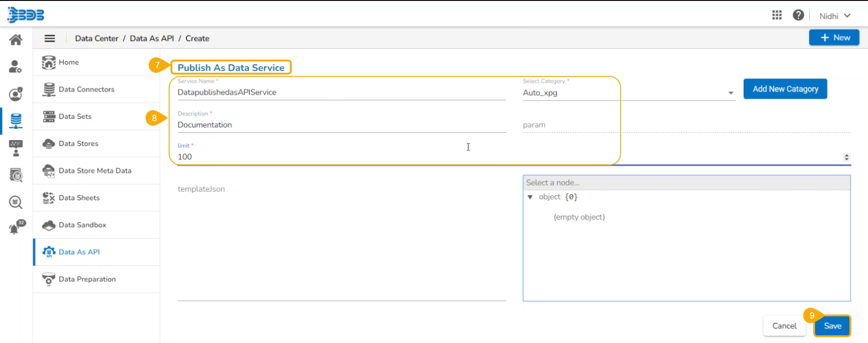
Task: Open Data Sandbox section
Action: (82, 225)
